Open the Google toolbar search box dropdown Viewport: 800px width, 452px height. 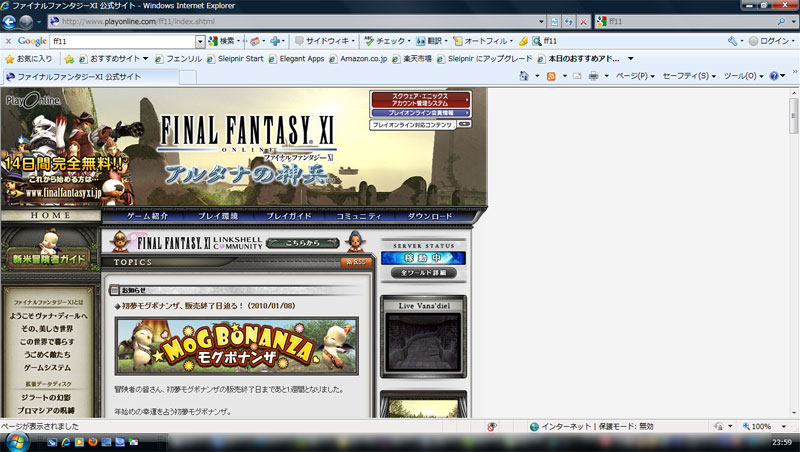200,41
